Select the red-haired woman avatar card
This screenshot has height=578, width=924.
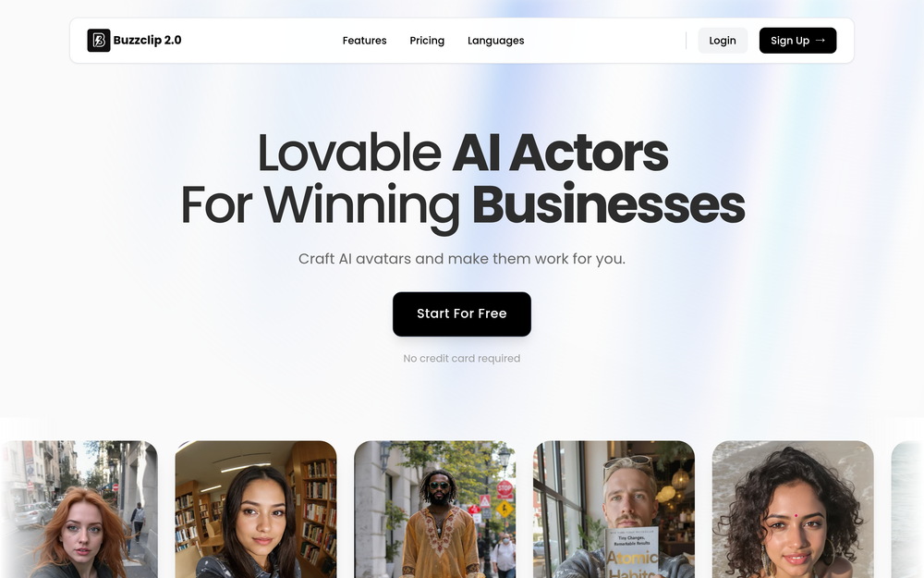coord(79,510)
